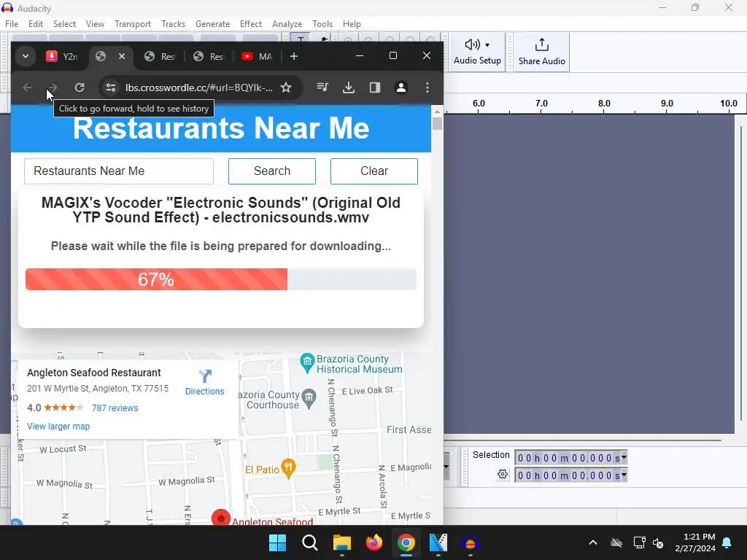
Task: Open Windows Start menu
Action: coord(277,542)
